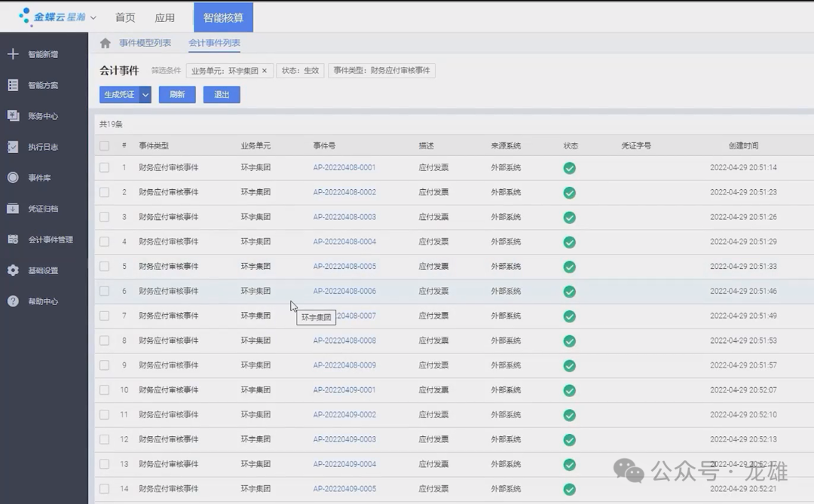The width and height of the screenshot is (814, 504).
Task: Open 基础设置 gear icon
Action: point(13,270)
